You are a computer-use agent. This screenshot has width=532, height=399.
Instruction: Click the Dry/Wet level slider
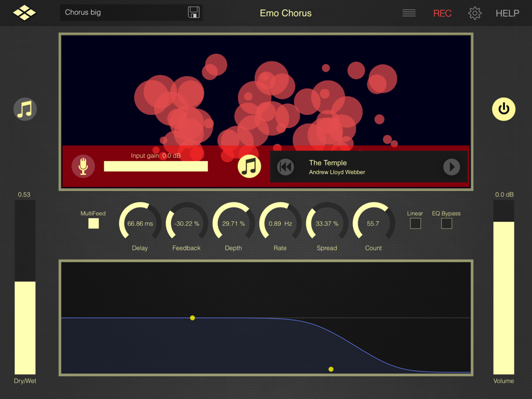pyautogui.click(x=25, y=287)
